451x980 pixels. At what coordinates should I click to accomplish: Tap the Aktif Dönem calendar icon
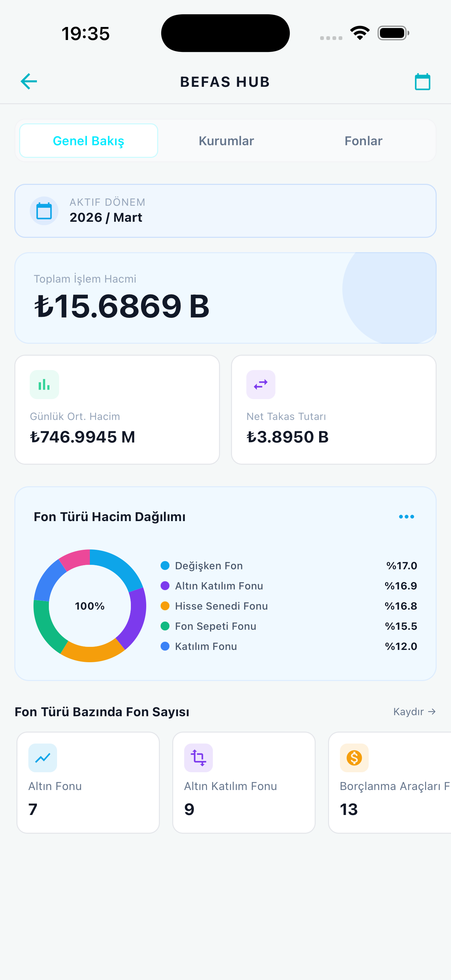(x=44, y=211)
